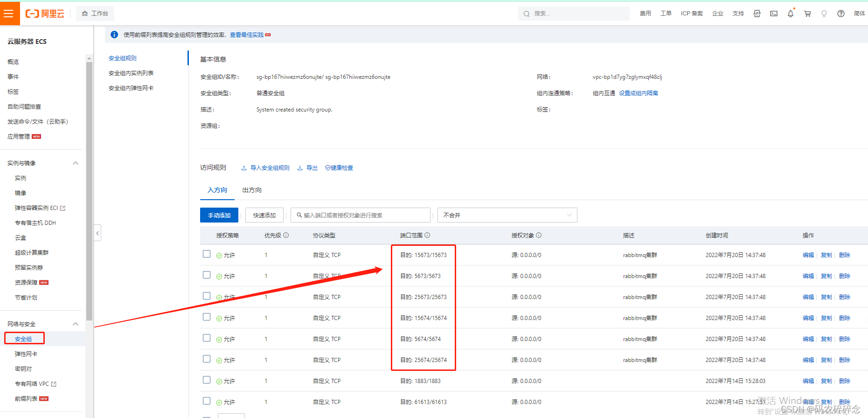
Task: Open the 费用 top menu
Action: [x=646, y=14]
